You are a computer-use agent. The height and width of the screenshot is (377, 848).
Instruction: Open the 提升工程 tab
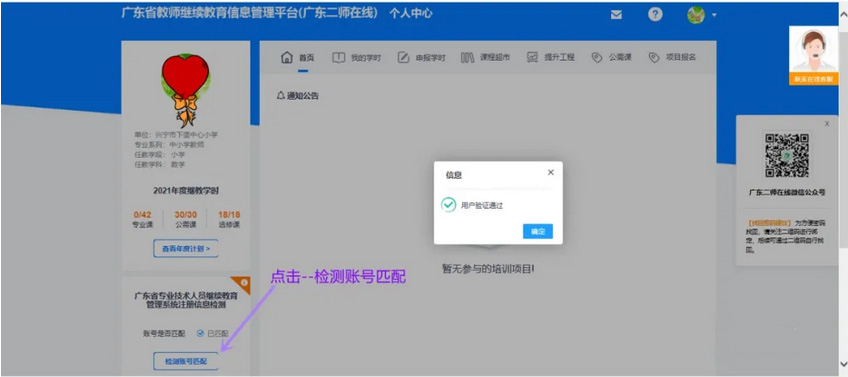pyautogui.click(x=559, y=57)
